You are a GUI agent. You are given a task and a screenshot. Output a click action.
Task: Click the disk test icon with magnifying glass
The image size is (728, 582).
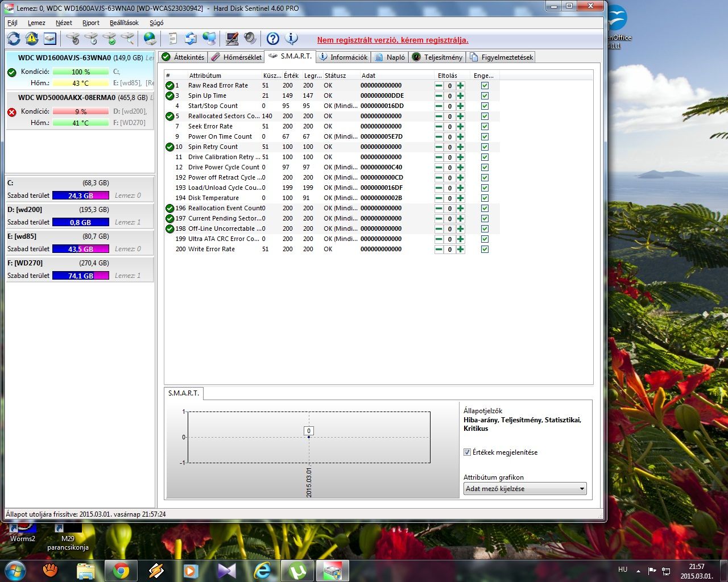[127, 39]
